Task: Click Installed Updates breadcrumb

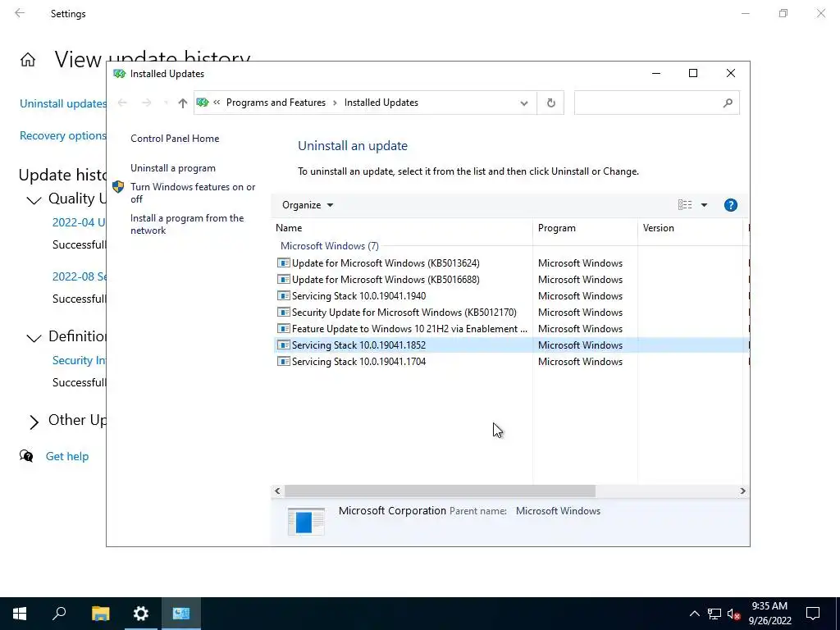Action: (x=381, y=103)
